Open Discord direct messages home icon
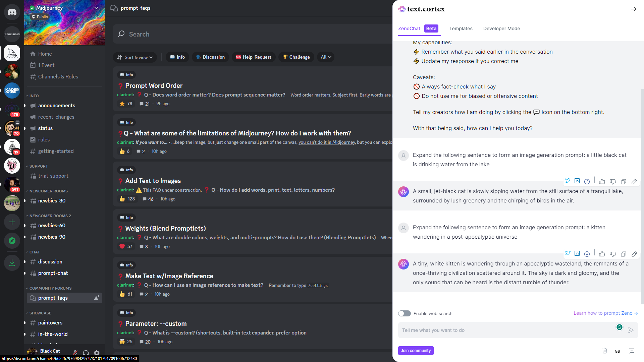The height and width of the screenshot is (362, 644). click(x=12, y=12)
